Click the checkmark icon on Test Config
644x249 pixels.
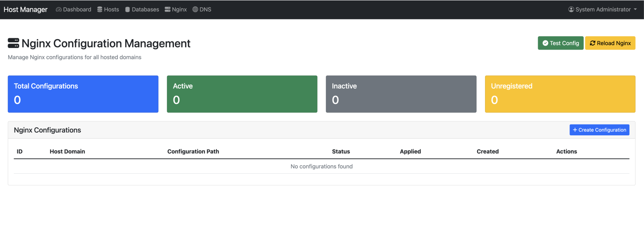point(545,43)
